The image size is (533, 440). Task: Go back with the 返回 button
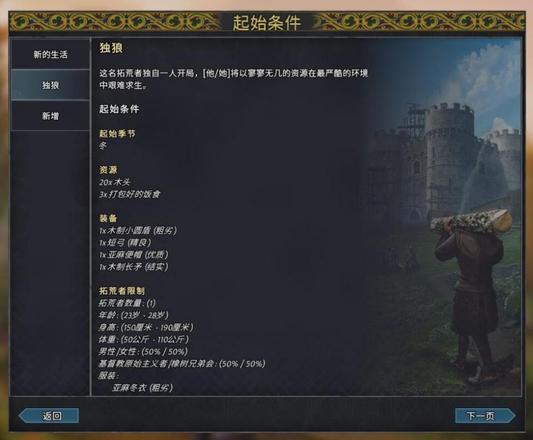(49, 416)
